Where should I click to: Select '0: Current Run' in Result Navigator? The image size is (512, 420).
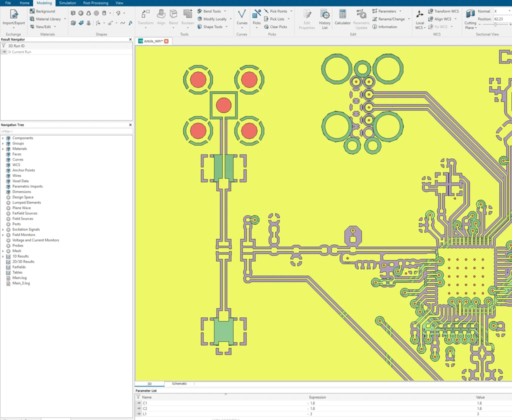click(x=19, y=52)
